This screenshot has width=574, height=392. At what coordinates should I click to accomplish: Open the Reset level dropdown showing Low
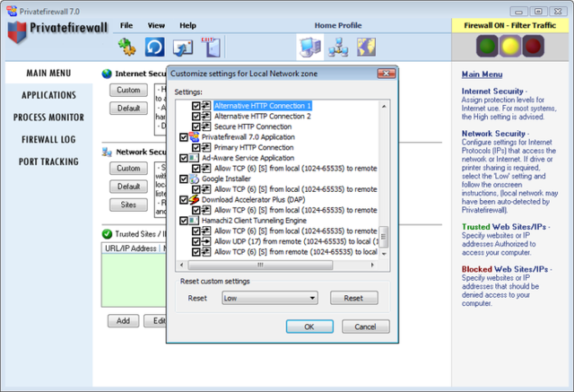click(x=270, y=298)
